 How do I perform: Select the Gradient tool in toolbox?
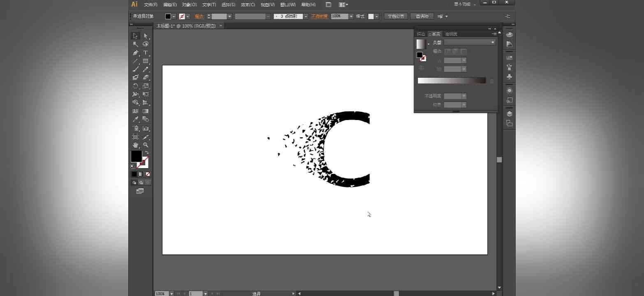coord(146,111)
